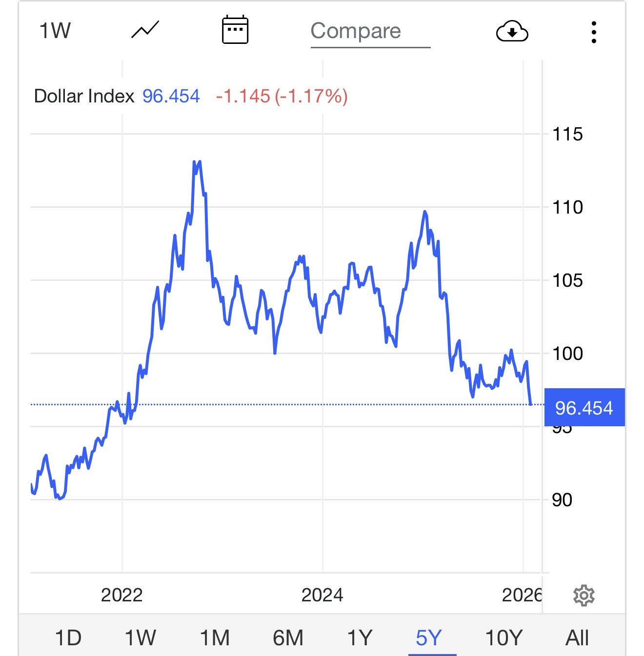Open the calendar date range picker

pos(235,30)
